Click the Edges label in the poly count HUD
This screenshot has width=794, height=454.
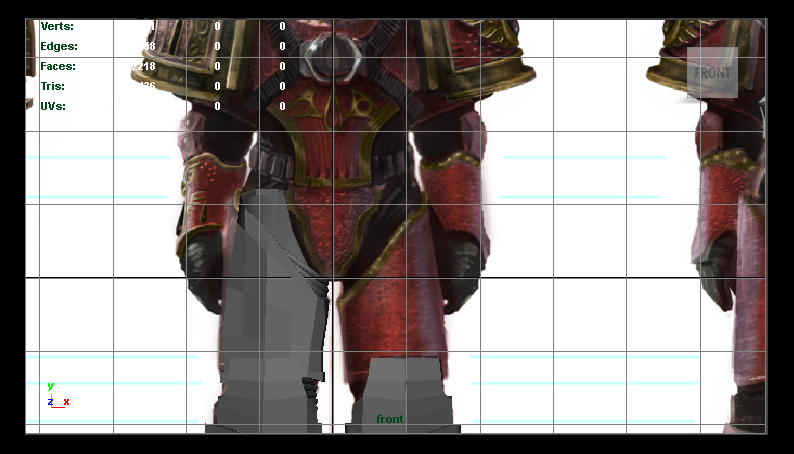pos(59,46)
